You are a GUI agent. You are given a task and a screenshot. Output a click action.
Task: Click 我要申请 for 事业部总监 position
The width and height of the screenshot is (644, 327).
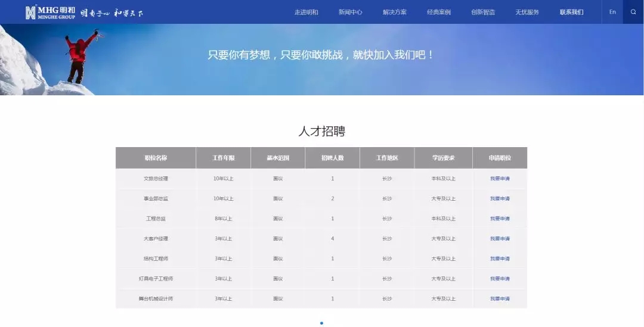[500, 198]
